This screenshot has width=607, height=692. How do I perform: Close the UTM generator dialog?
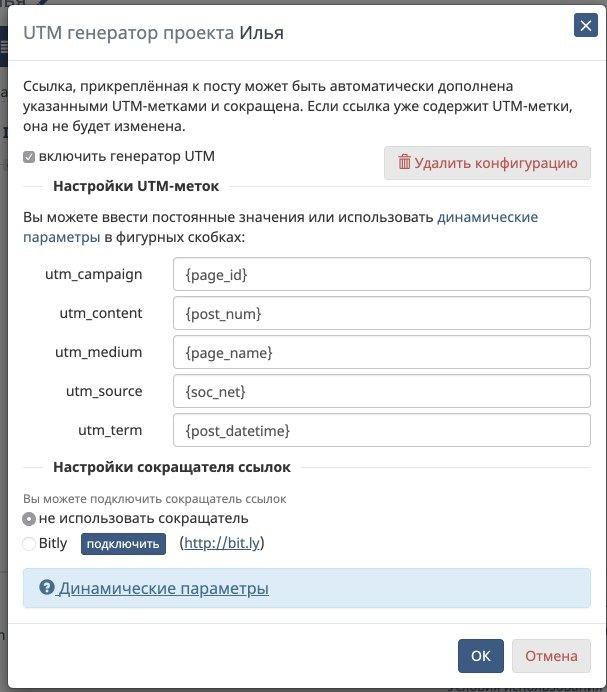585,26
